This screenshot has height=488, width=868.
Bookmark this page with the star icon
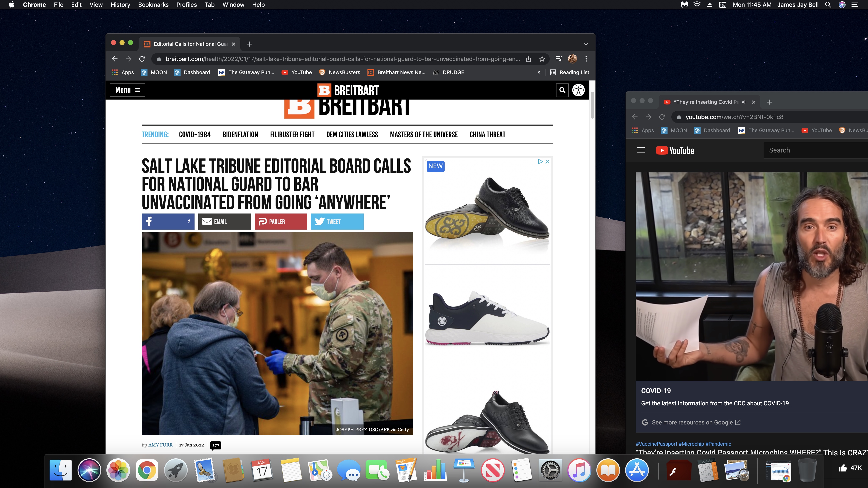coord(542,59)
